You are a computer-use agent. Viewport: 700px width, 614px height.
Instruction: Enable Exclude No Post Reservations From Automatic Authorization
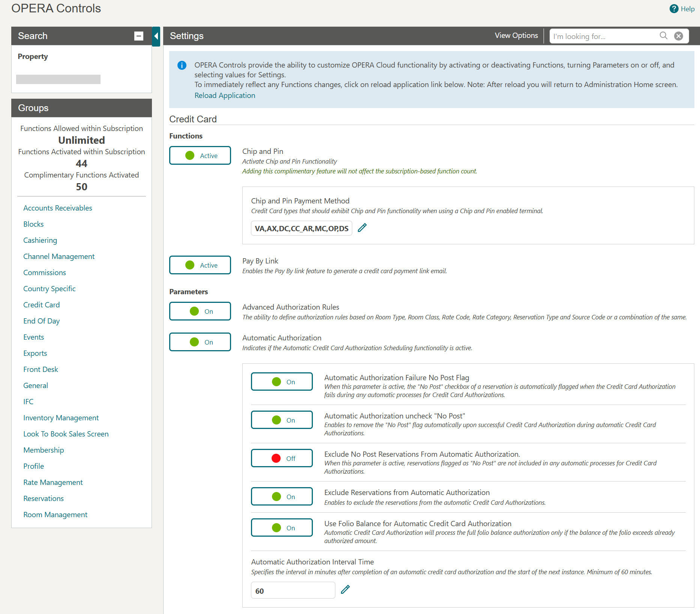point(282,458)
